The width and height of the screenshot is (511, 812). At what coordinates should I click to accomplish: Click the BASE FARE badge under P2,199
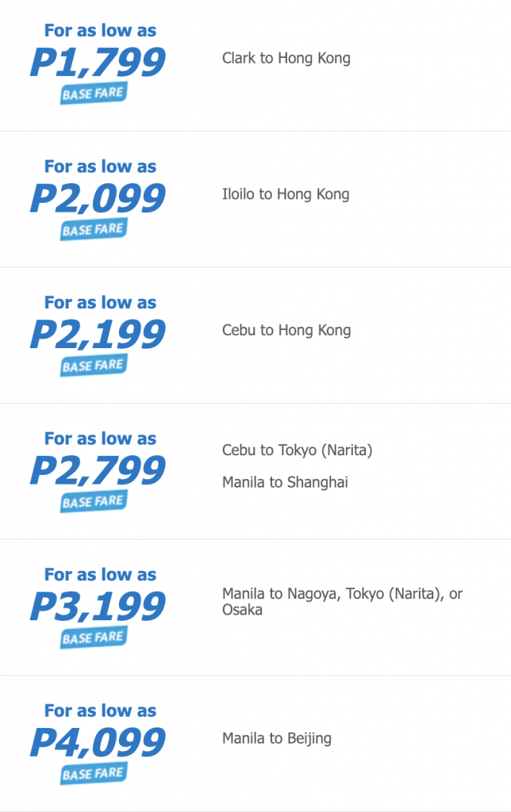pyautogui.click(x=94, y=366)
